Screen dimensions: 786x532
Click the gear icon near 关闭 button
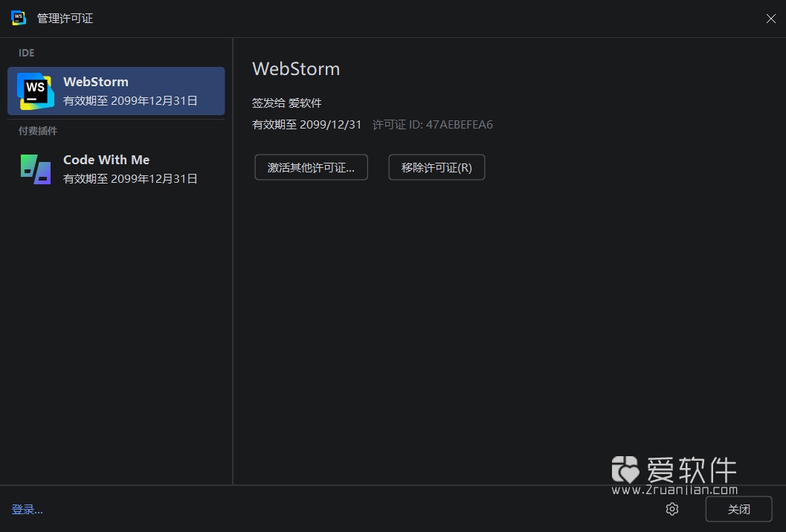671,509
